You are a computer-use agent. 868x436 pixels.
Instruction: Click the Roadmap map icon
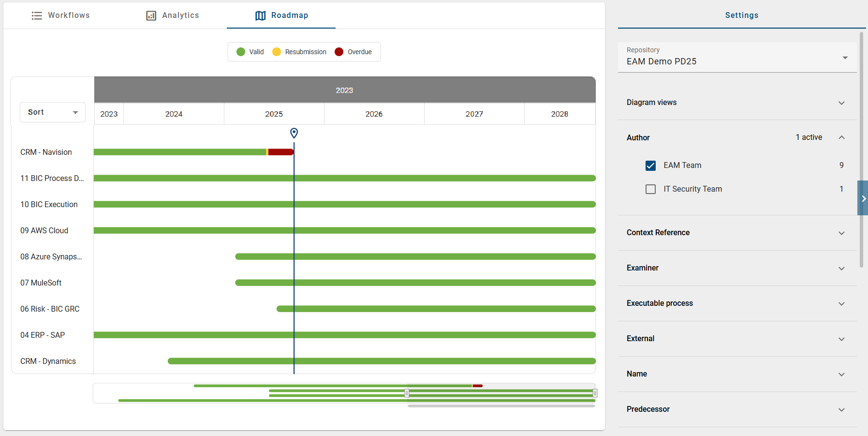[260, 15]
